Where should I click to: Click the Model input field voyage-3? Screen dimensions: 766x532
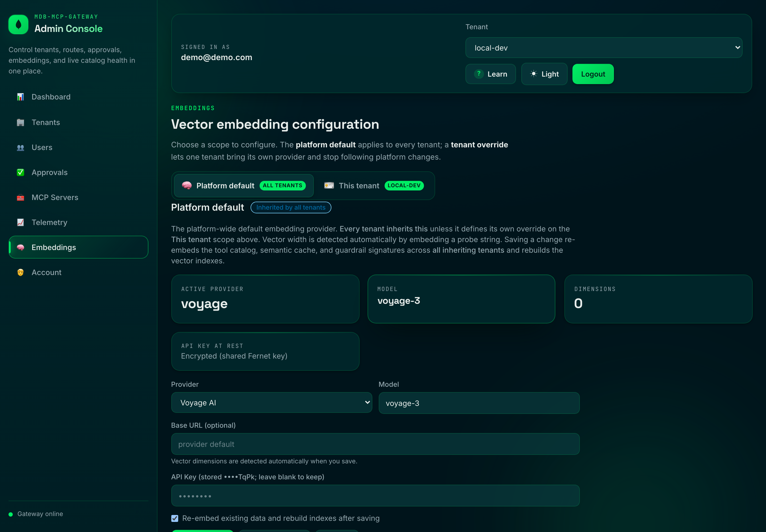[x=479, y=403]
